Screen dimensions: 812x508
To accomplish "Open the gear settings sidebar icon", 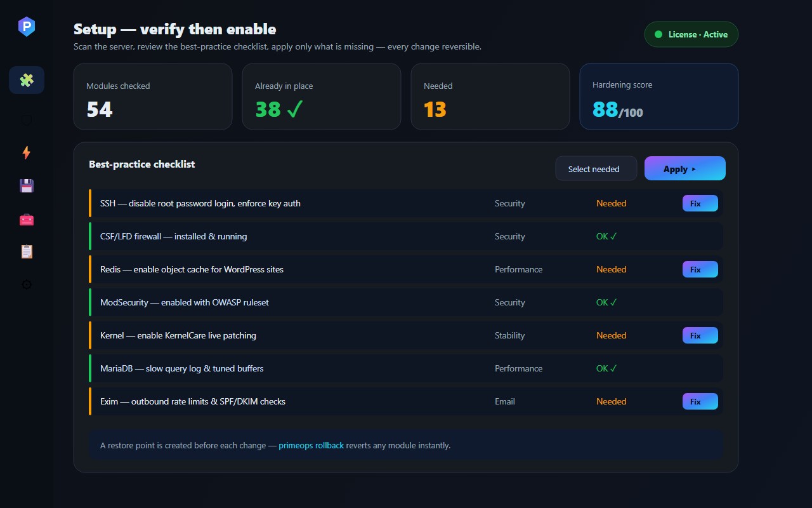I will tap(27, 285).
